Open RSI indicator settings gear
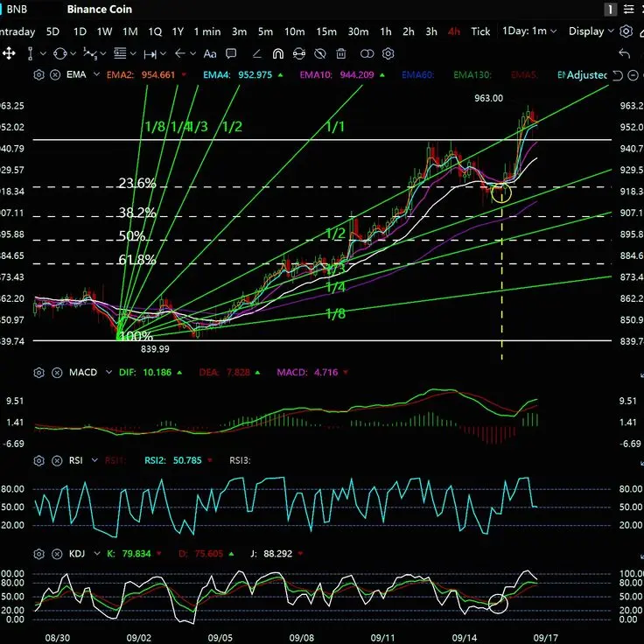The height and width of the screenshot is (644, 644). 38,460
